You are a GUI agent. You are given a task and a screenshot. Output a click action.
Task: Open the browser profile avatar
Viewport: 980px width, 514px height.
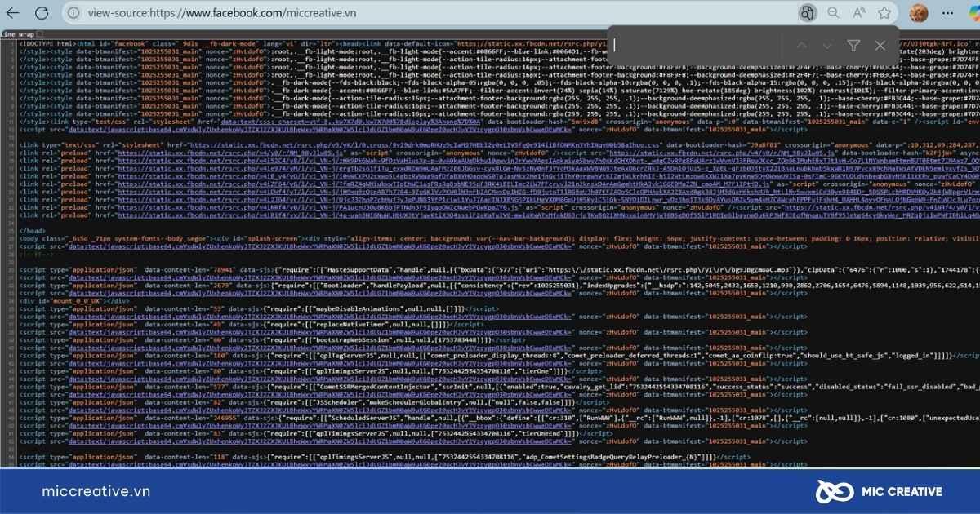click(918, 13)
